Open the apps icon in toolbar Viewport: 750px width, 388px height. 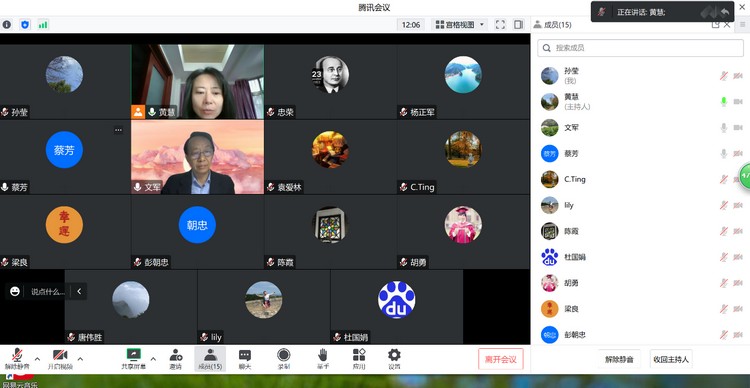(359, 358)
